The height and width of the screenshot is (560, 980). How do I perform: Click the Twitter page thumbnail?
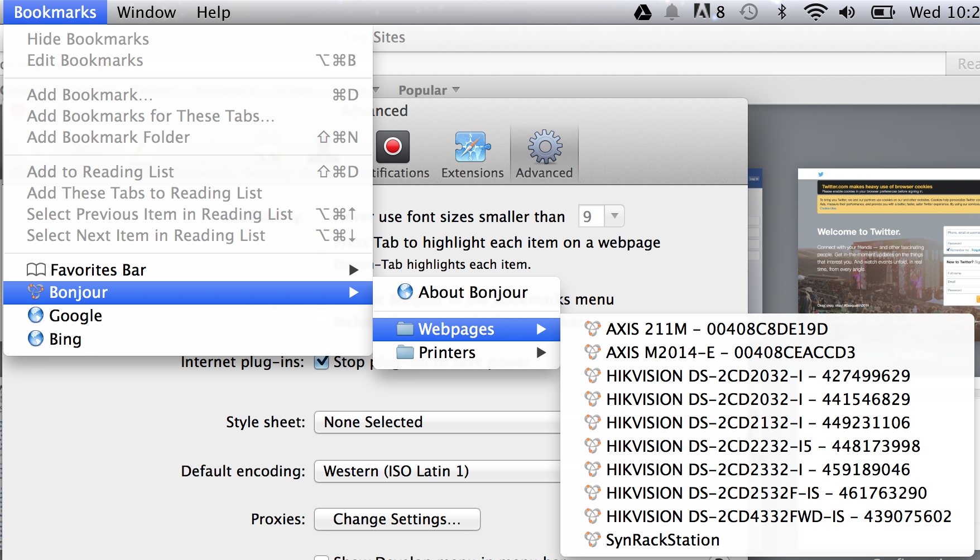[x=888, y=240]
